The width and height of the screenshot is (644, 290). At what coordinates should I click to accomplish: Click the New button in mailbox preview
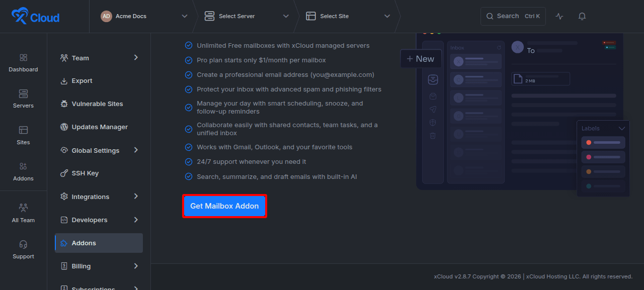click(421, 59)
